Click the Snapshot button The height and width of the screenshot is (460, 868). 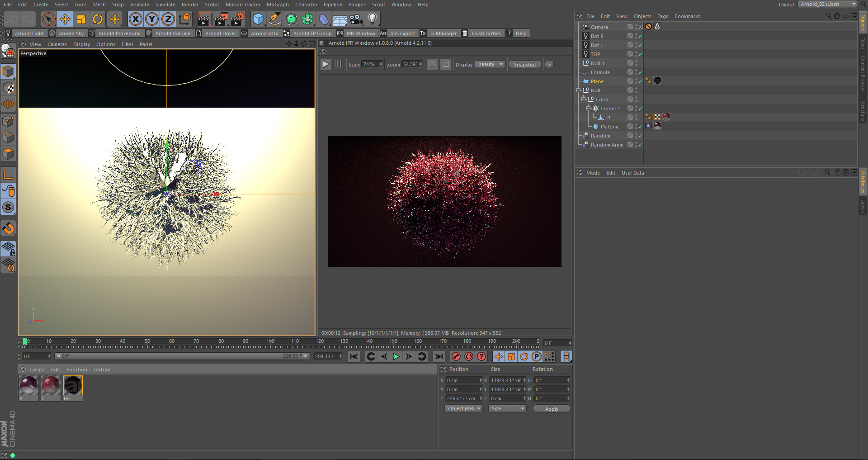tap(524, 64)
